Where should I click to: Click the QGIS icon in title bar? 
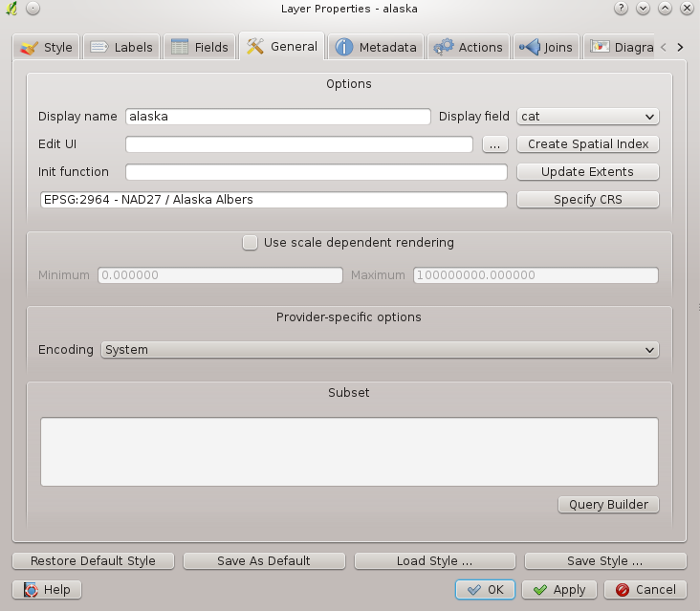[x=11, y=9]
